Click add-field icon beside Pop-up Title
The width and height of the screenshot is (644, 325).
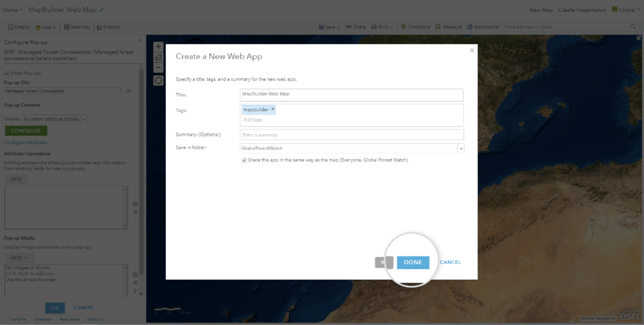(128, 91)
